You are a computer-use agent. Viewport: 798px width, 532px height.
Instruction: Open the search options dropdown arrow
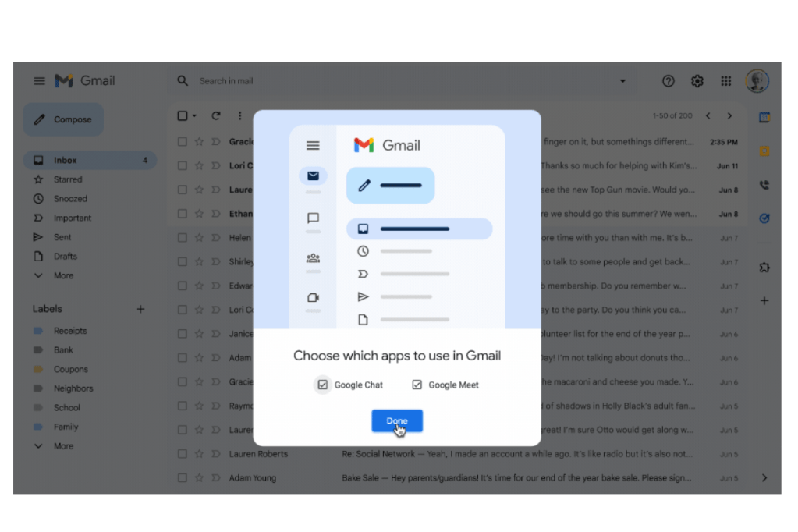(622, 81)
